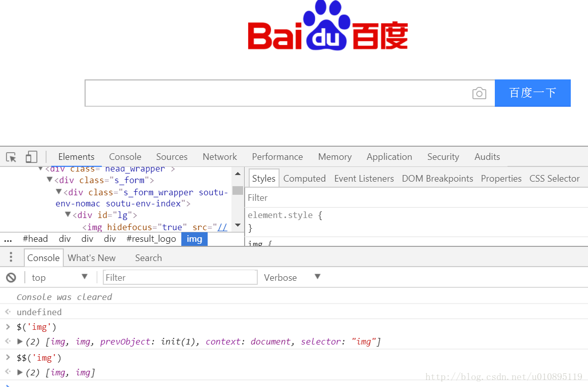Screen dimensions: 588x387
Task: Click the 百度一下 search button
Action: 532,93
